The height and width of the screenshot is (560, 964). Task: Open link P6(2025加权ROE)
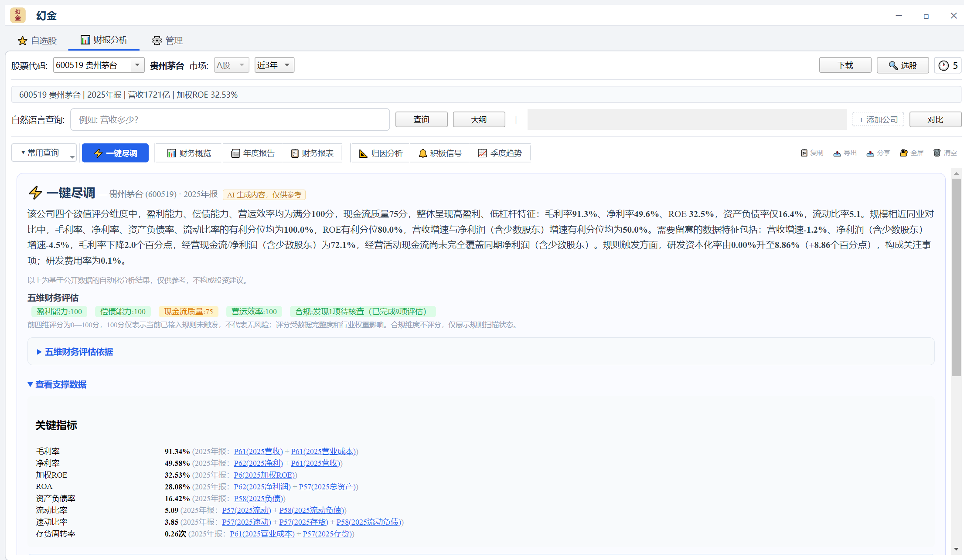[265, 475]
